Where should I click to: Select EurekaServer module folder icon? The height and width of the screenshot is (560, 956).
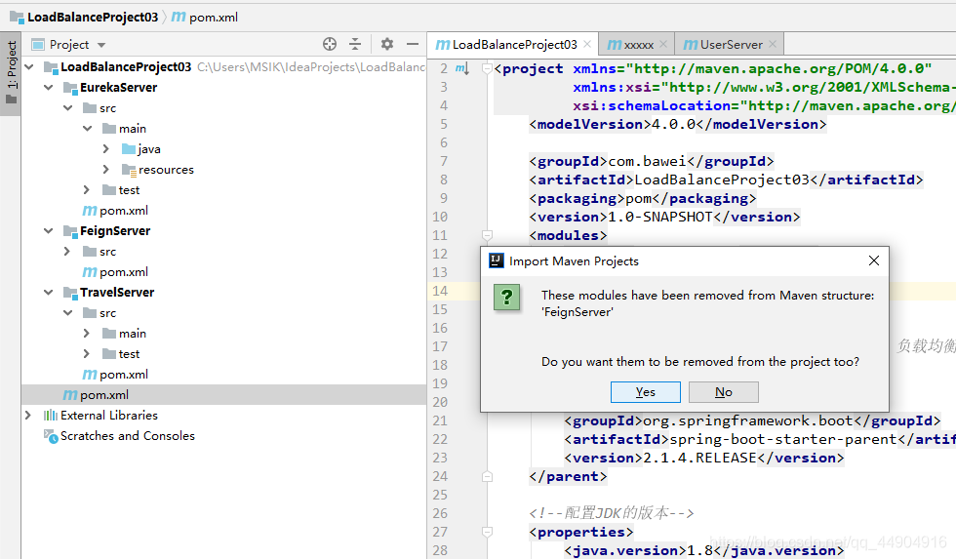(70, 88)
